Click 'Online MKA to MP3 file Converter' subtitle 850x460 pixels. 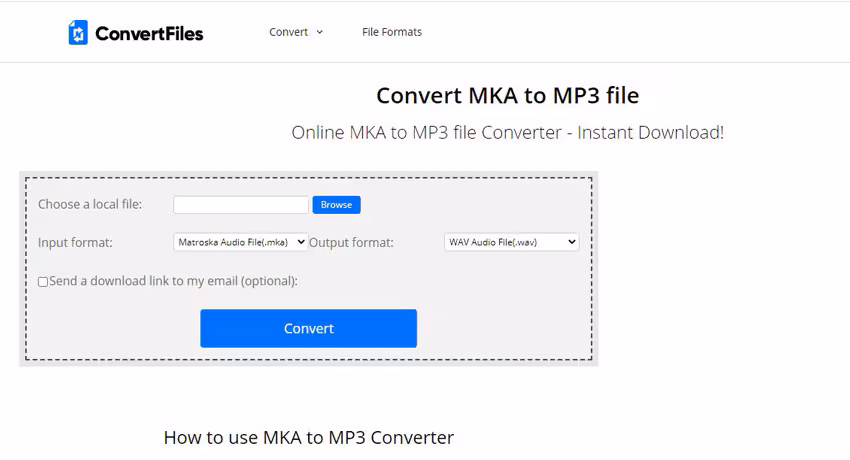tap(507, 132)
